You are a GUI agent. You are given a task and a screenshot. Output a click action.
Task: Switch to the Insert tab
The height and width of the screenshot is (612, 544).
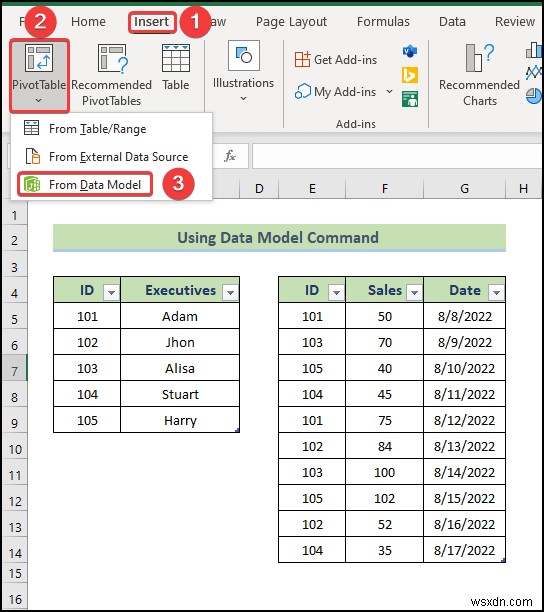click(151, 21)
